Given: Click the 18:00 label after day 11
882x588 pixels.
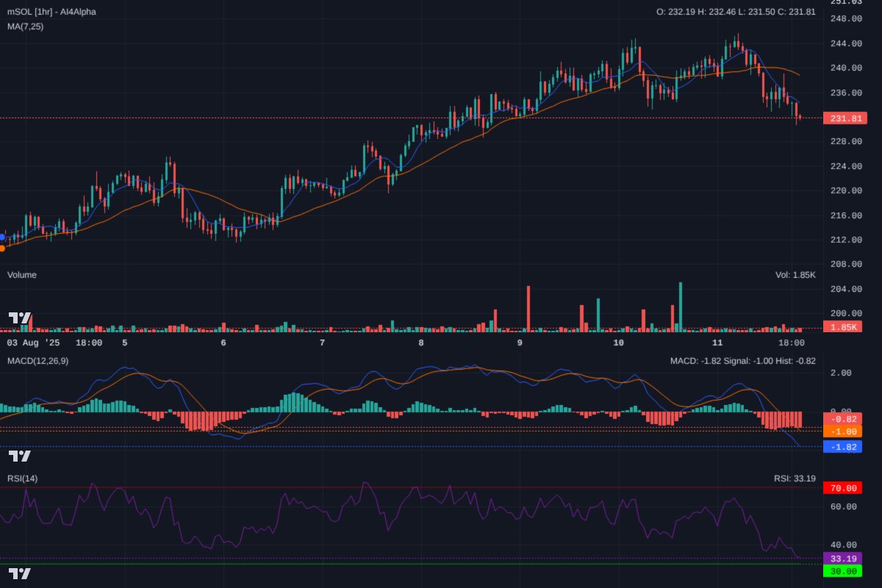Looking at the screenshot, I should 792,343.
